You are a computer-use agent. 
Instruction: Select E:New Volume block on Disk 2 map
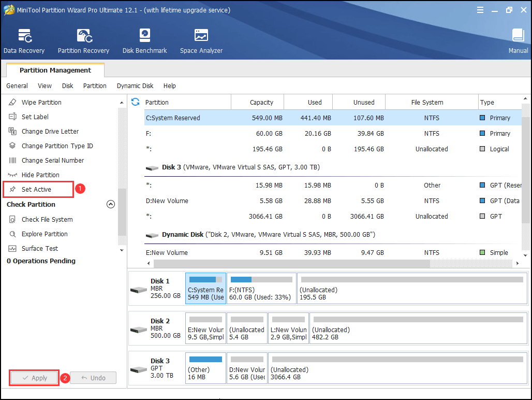[x=205, y=328]
